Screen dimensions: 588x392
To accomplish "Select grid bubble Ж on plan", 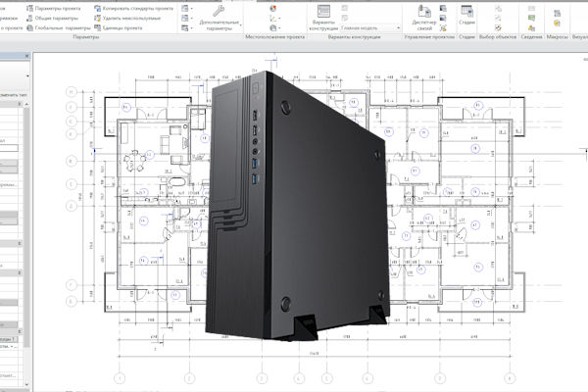I will point(71,162).
